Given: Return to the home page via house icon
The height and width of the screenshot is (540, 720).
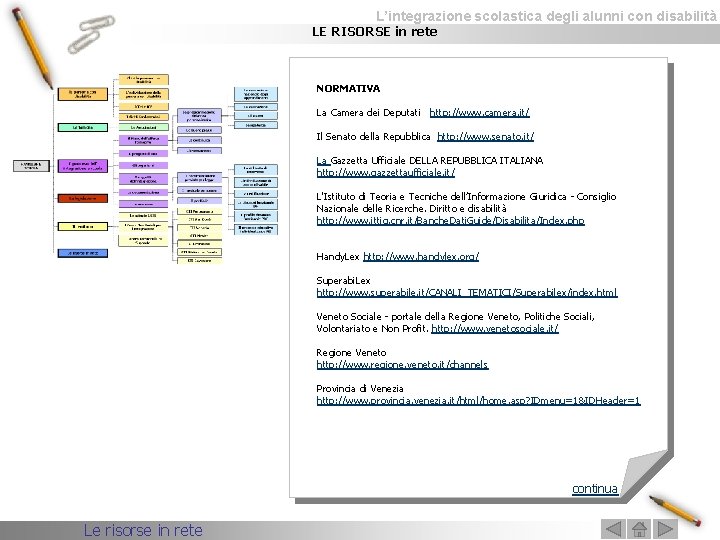Looking at the screenshot, I should pos(639,529).
